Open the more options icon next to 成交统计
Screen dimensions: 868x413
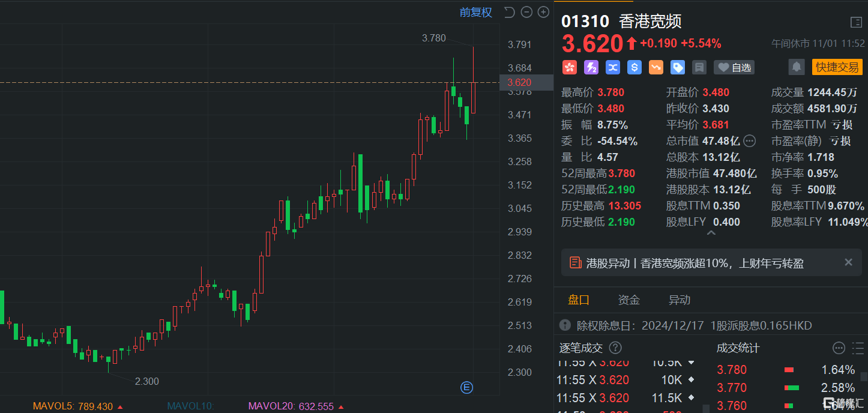[x=839, y=348]
